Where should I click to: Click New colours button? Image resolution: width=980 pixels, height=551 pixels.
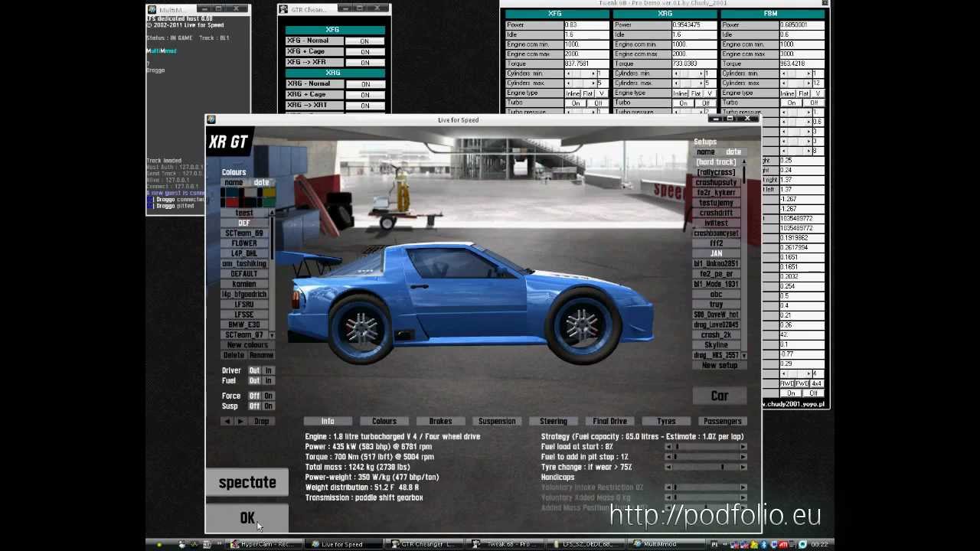coord(247,345)
